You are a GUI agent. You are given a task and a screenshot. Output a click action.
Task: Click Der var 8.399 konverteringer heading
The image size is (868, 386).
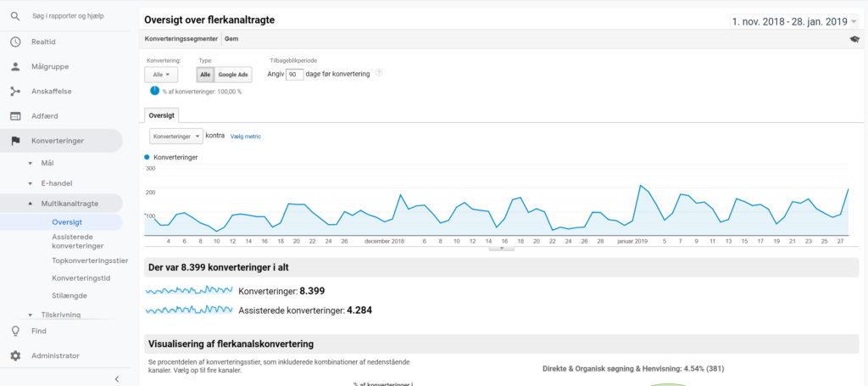click(218, 267)
